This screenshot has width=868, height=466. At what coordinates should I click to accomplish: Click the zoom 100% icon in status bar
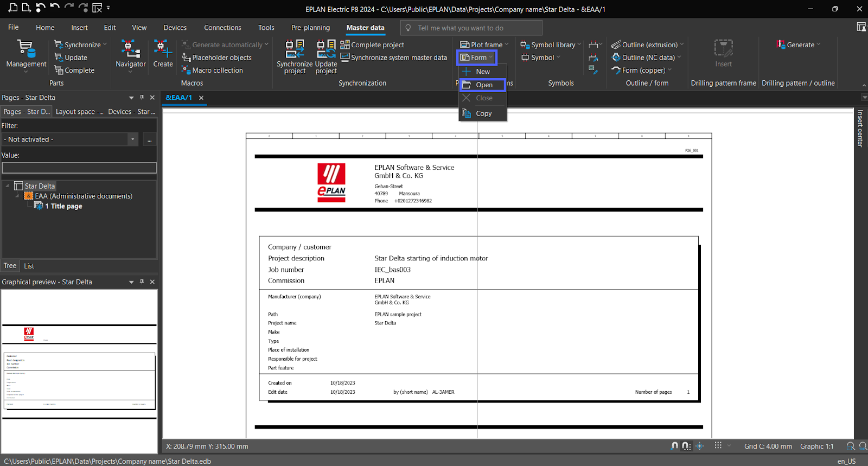pos(863,446)
